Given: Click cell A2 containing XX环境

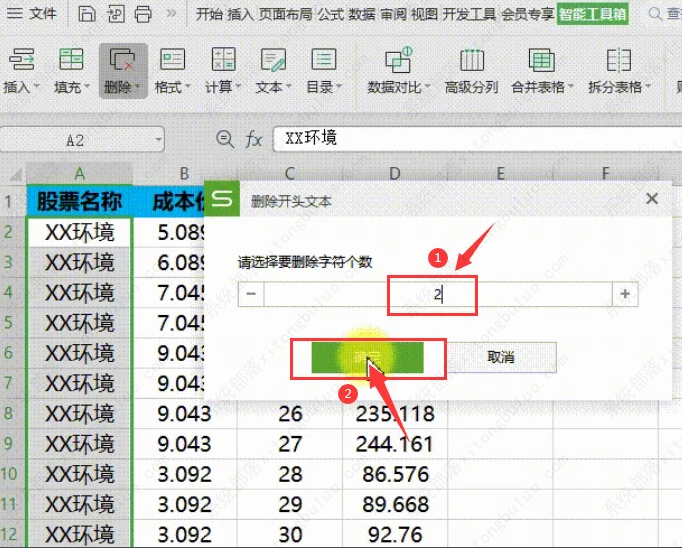Looking at the screenshot, I should point(80,232).
